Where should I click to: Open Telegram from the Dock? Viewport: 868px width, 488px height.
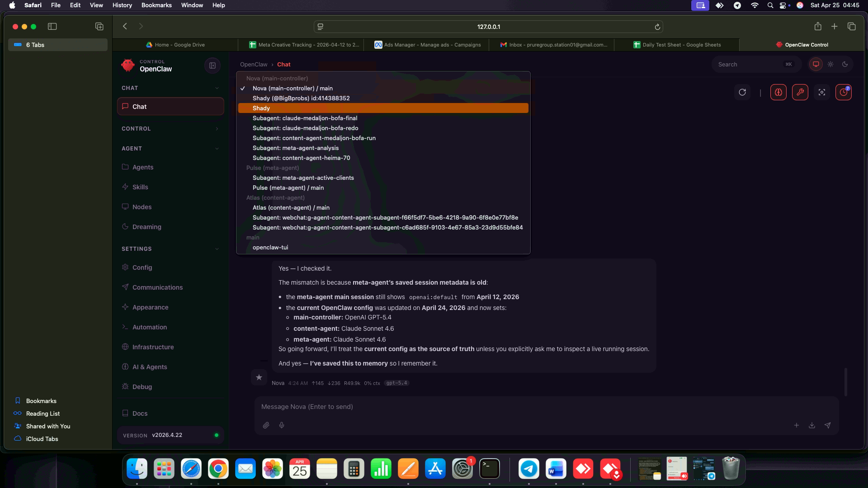(x=529, y=469)
